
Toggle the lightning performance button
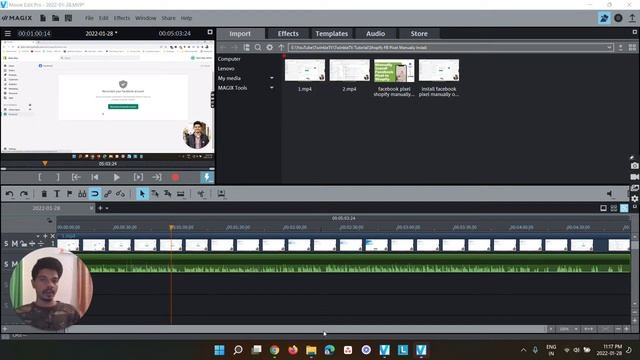click(x=207, y=177)
